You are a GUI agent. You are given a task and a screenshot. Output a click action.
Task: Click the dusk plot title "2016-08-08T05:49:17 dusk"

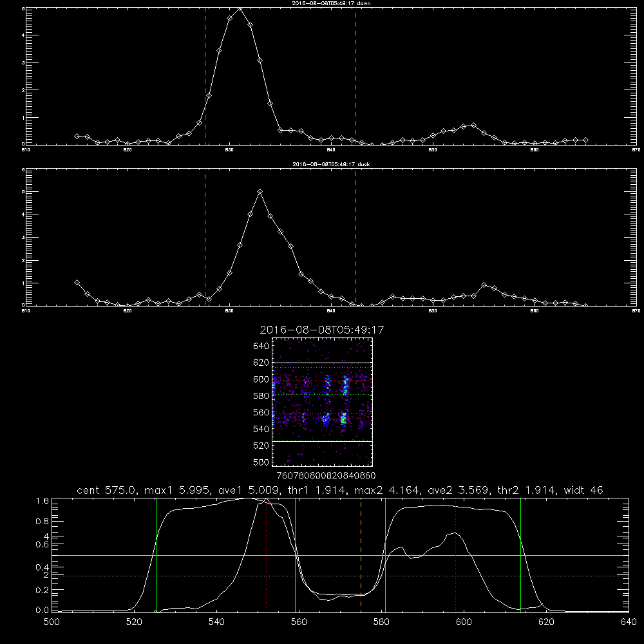tap(331, 164)
